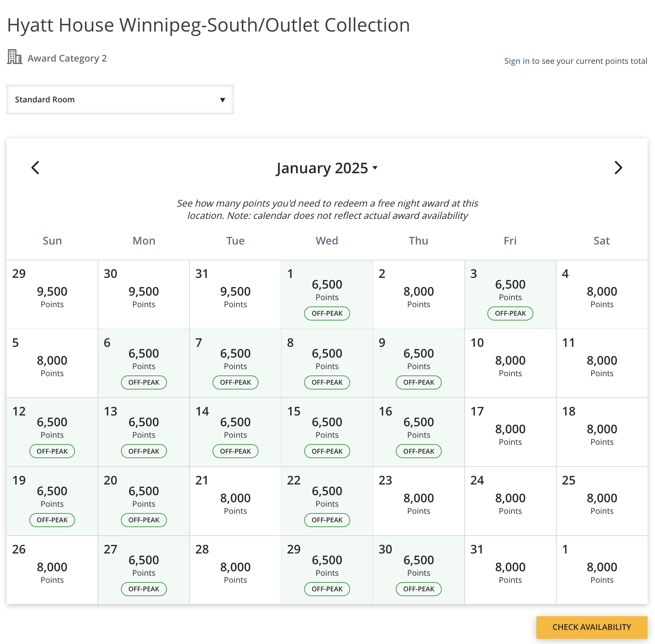Click the Award Category building icon
The height and width of the screenshot is (644, 655).
(14, 57)
